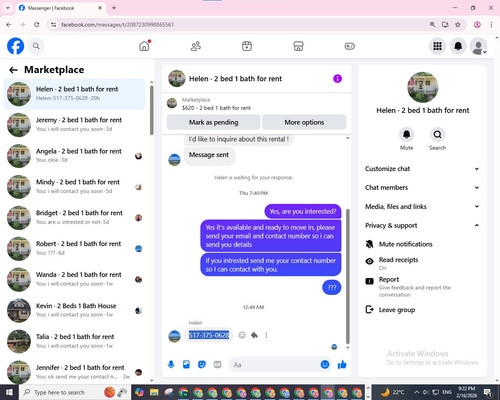Open Talia conversation in list
The height and width of the screenshot is (400, 500).
[x=74, y=341]
